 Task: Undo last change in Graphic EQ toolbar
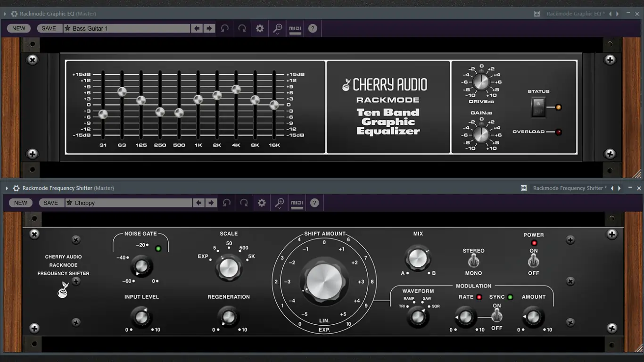(x=225, y=28)
